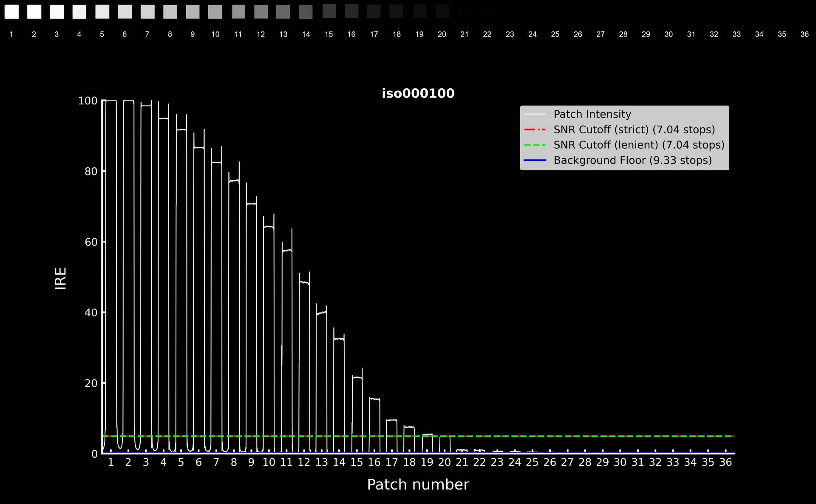
Task: Click the Patch number x-axis label
Action: [418, 484]
